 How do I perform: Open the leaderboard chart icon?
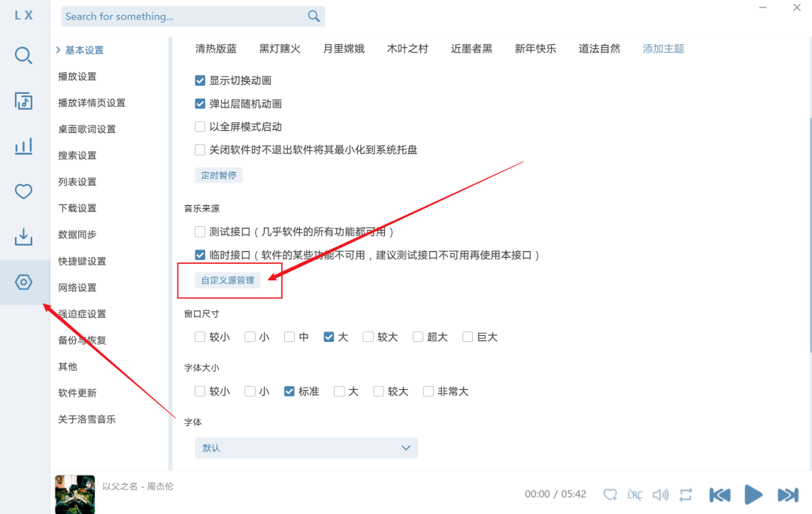coord(24,147)
